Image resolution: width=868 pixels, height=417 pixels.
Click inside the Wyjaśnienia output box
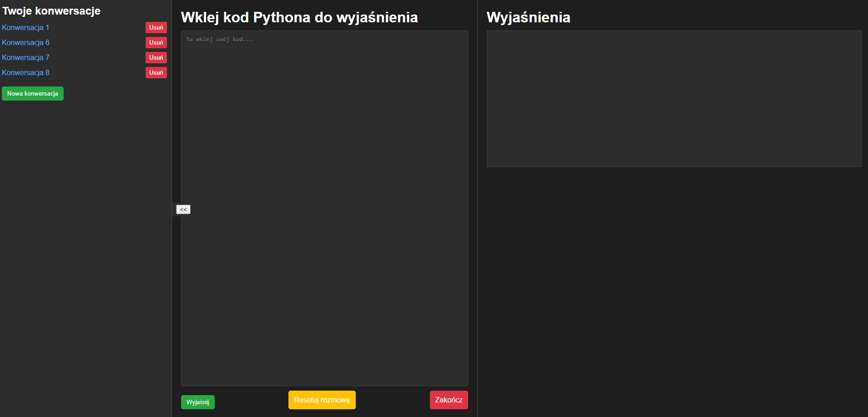674,99
